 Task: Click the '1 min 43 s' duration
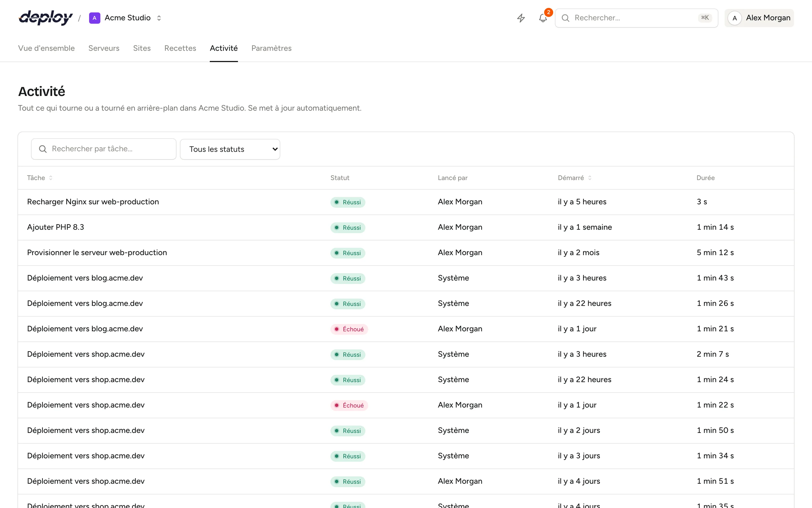[x=715, y=278]
